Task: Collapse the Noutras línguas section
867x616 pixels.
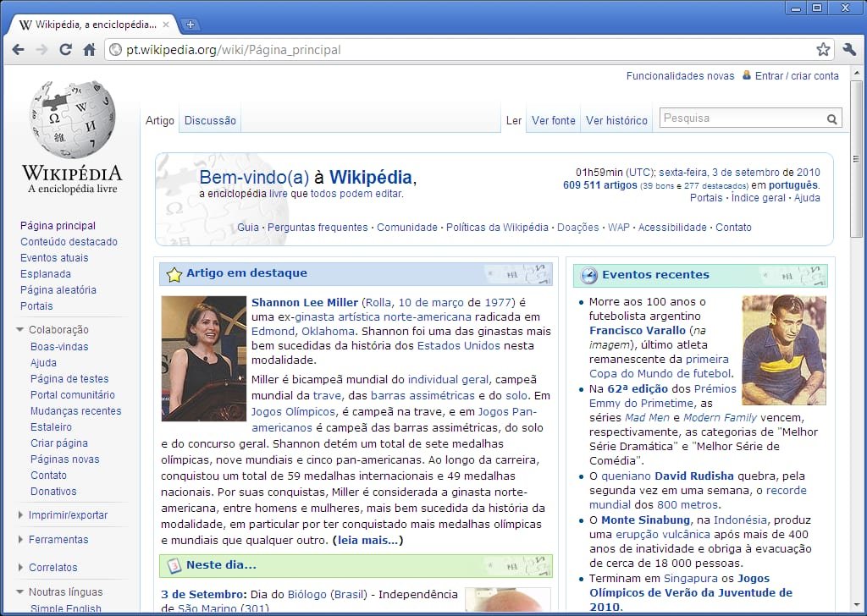Action: click(x=20, y=591)
